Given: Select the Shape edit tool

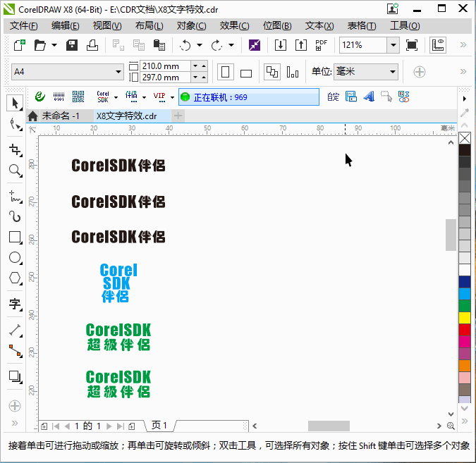Looking at the screenshot, I should 16,125.
